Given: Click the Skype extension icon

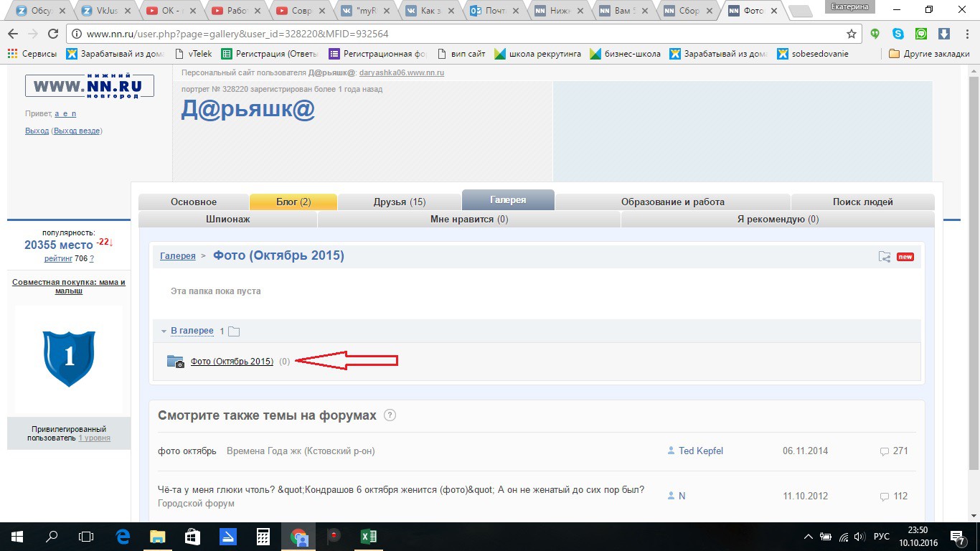Looking at the screenshot, I should tap(898, 34).
